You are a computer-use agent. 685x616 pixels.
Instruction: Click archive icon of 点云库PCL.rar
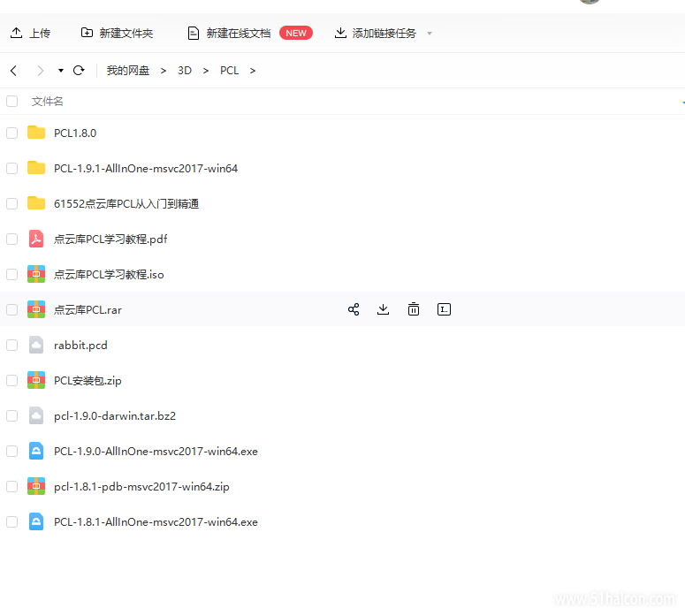click(x=36, y=309)
